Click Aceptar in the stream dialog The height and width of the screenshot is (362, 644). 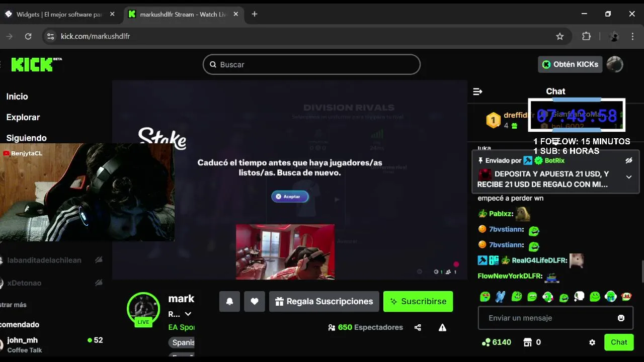[290, 197]
